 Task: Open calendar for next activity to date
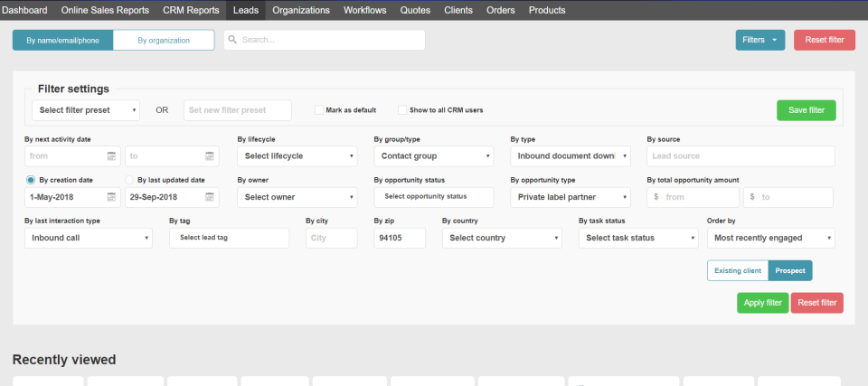click(211, 156)
